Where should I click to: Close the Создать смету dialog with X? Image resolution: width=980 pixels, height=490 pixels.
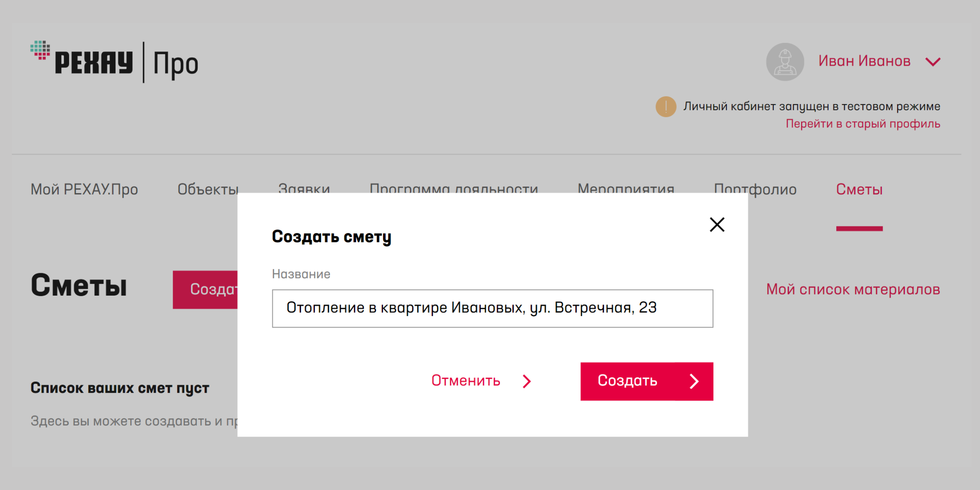coord(717,225)
